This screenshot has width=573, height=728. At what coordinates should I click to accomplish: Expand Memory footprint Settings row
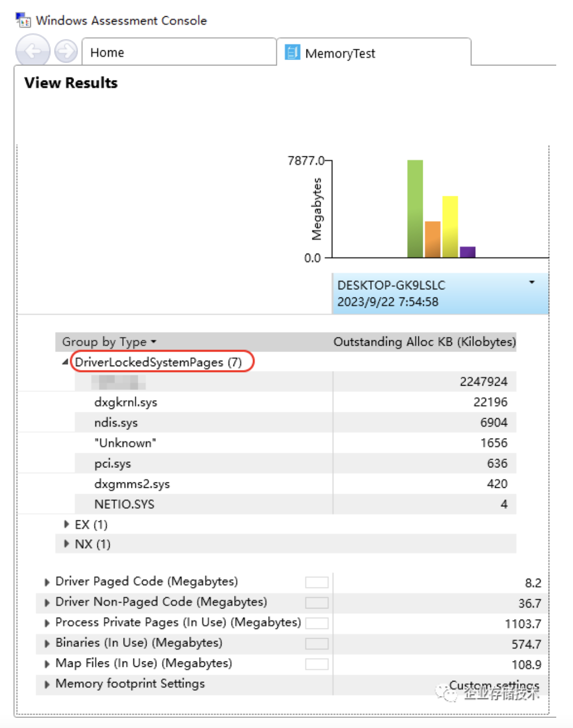47,684
